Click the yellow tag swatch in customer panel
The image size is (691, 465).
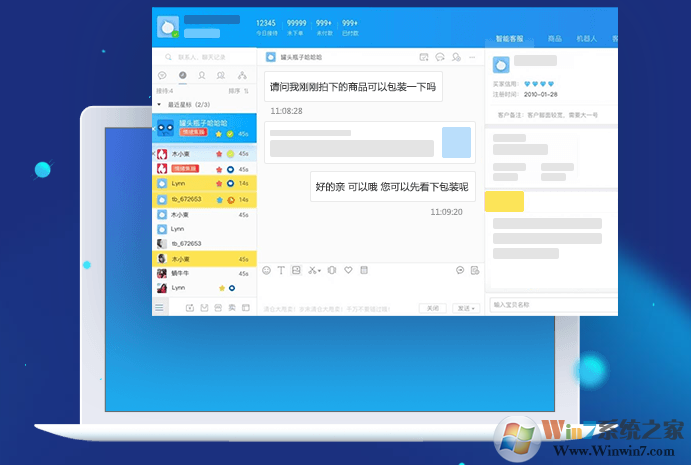[504, 201]
